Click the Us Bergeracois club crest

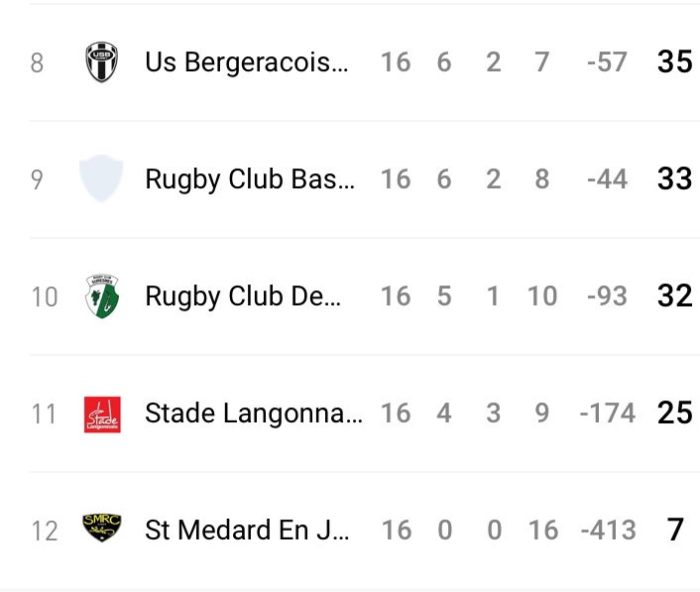[101, 62]
